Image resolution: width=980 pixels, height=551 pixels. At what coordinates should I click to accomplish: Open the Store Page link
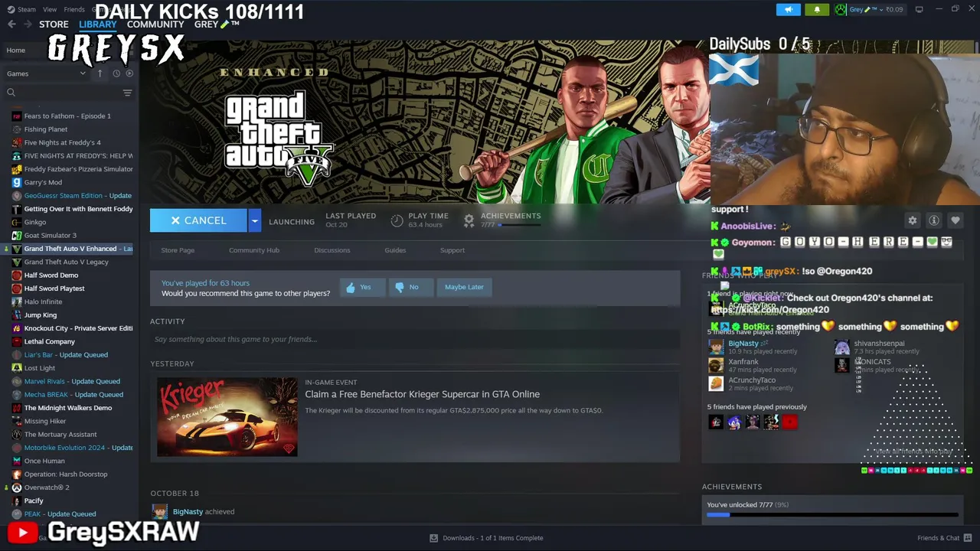tap(178, 250)
